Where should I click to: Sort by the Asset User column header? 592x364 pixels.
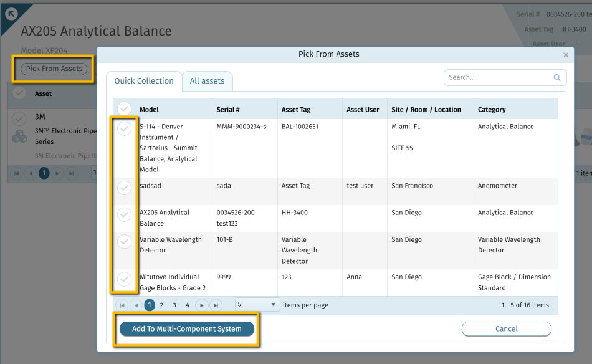pos(363,110)
